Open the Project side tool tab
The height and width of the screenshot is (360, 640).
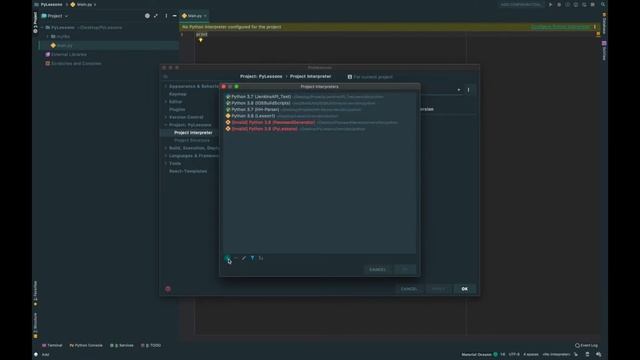[36, 22]
